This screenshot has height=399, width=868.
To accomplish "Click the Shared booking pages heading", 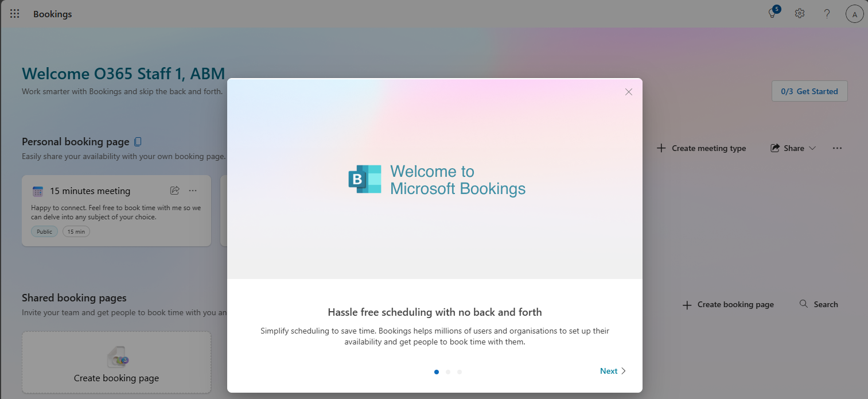I will point(74,298).
